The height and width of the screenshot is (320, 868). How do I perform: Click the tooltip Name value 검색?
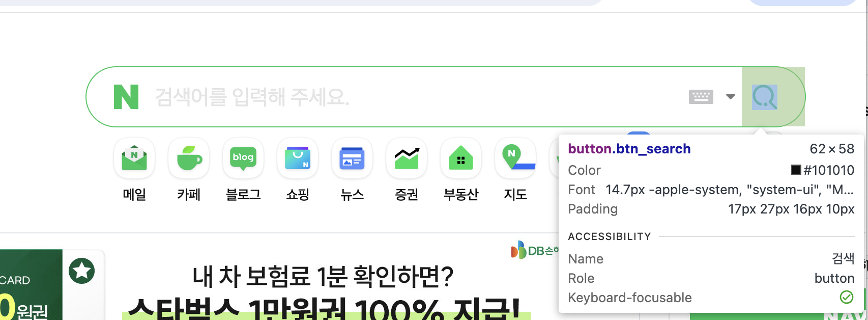(x=843, y=258)
